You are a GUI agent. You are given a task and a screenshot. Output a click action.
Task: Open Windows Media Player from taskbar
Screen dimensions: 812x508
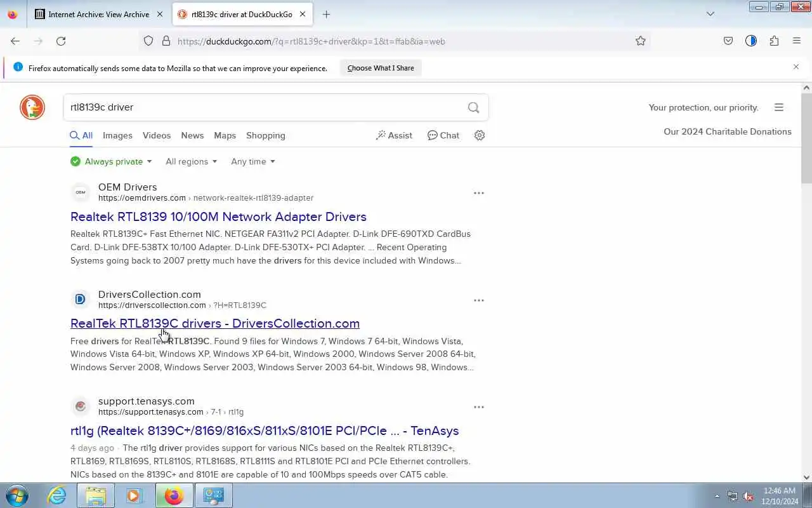tap(134, 495)
